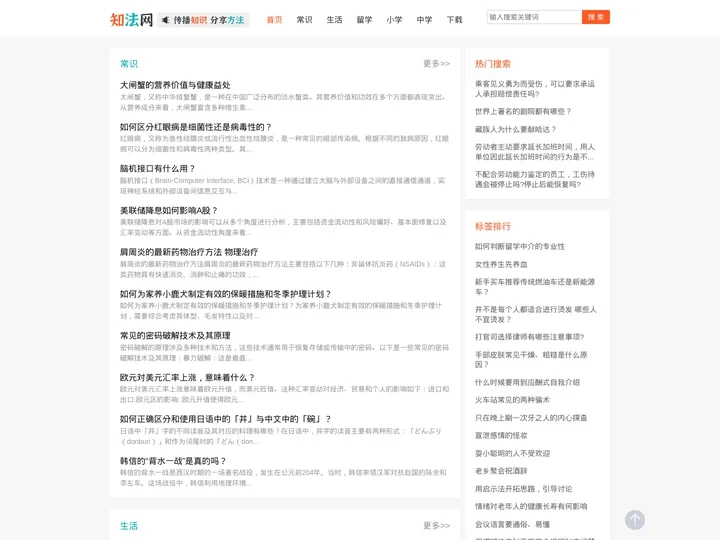Open the 生活 navigation menu item
Viewport: 720px width, 540px height.
pyautogui.click(x=334, y=20)
